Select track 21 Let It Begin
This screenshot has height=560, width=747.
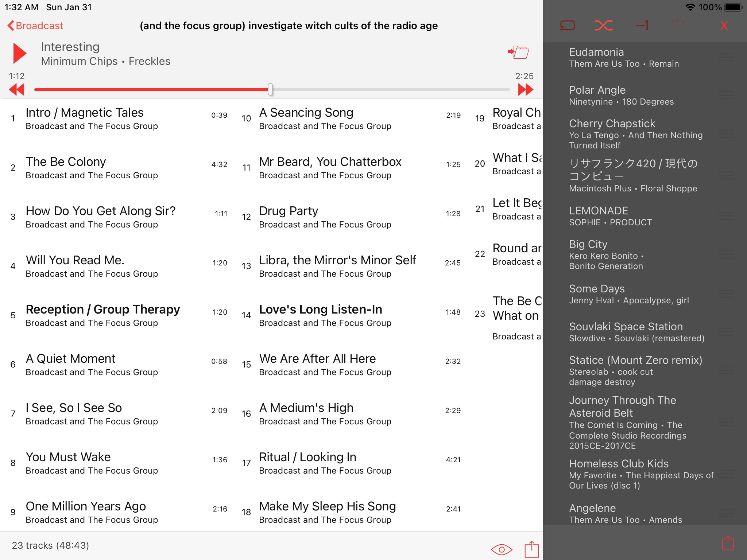(x=508, y=209)
